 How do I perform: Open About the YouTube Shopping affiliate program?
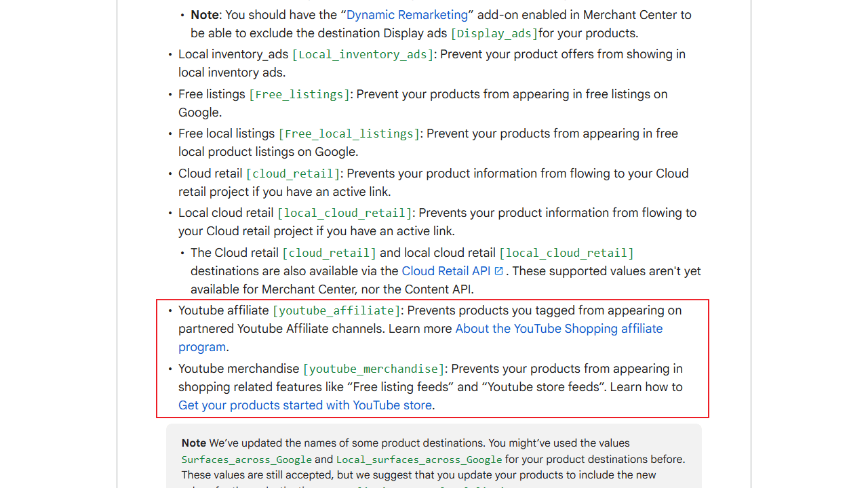558,329
